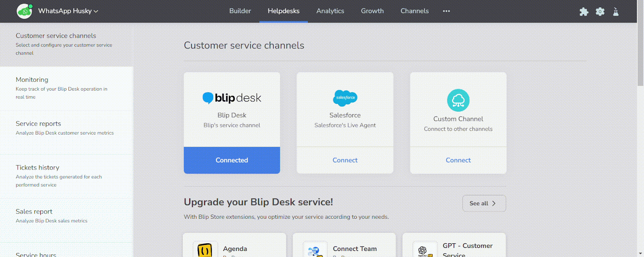Go to the Growth tab
The width and height of the screenshot is (644, 257).
372,11
